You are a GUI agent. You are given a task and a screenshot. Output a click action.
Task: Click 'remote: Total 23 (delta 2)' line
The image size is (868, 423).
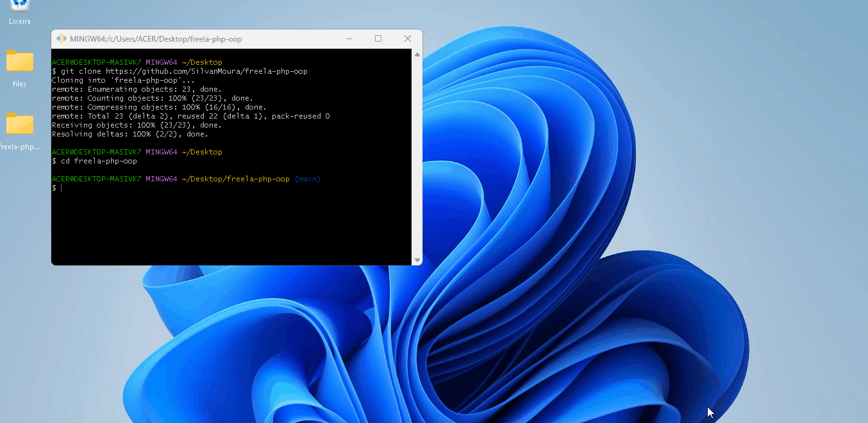click(191, 116)
